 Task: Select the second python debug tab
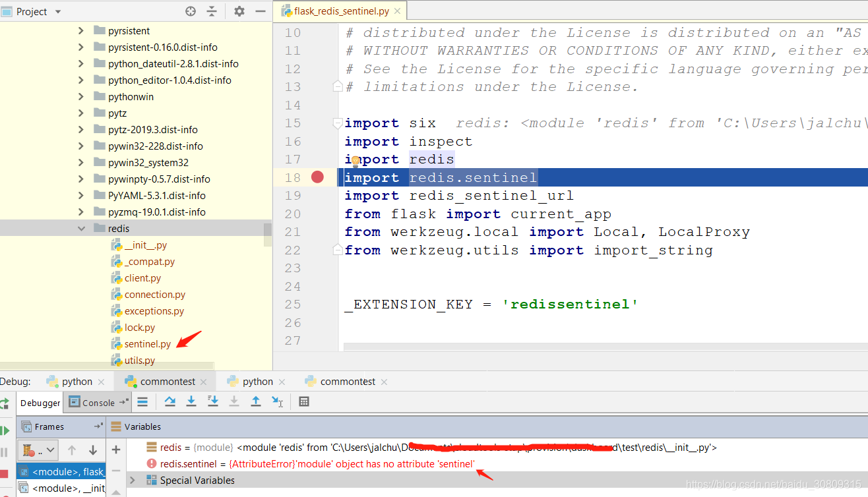pos(257,382)
